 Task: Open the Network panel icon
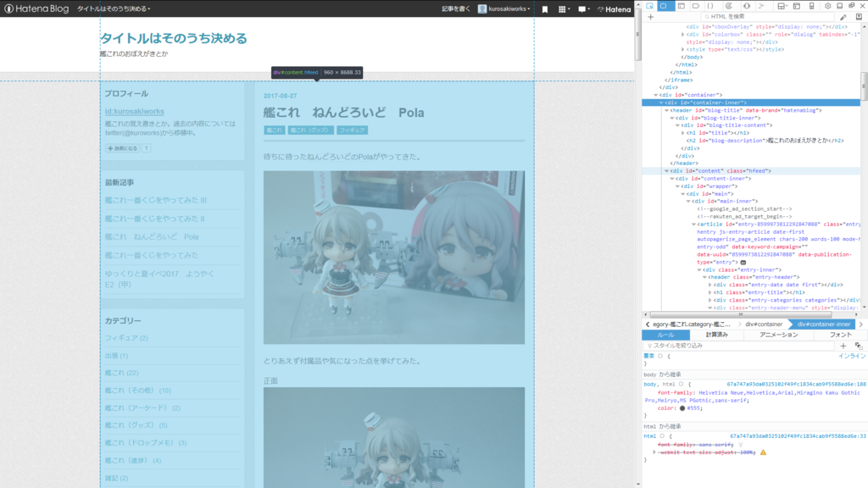coord(762,6)
